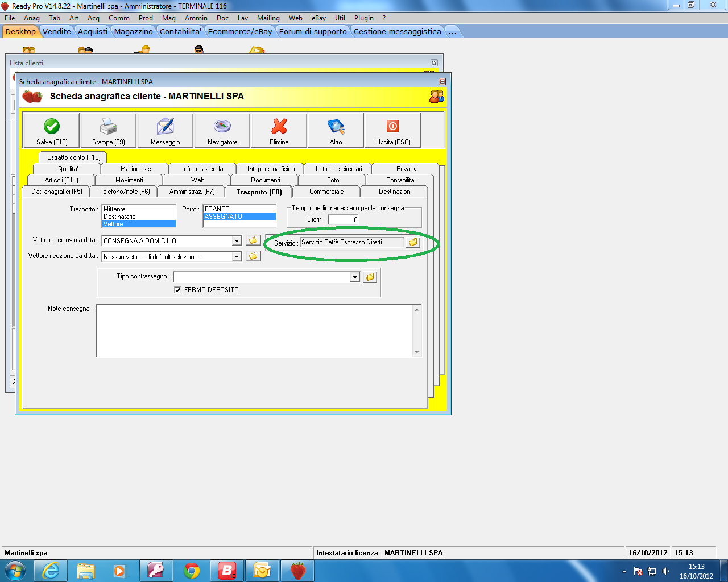Browse folder next to Tipo contrassegno
Screen dimensions: 728x582
tap(370, 277)
